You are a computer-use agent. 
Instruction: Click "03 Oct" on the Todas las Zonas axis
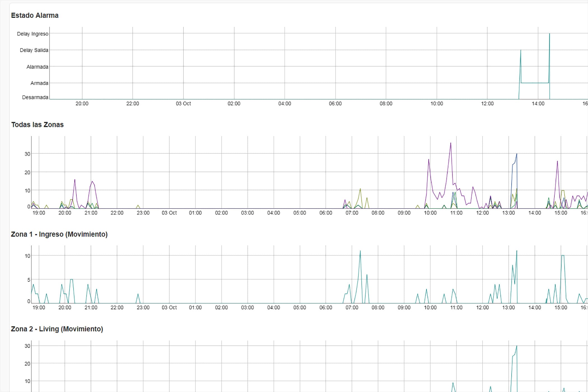(x=169, y=213)
